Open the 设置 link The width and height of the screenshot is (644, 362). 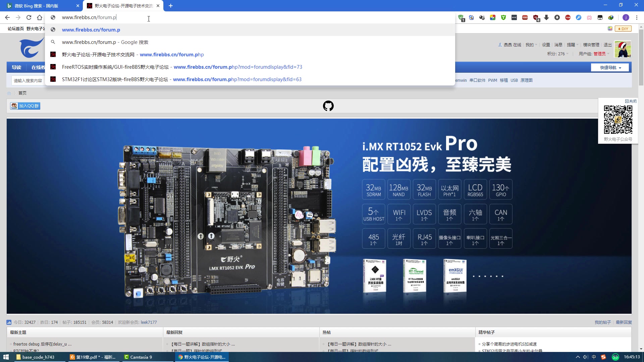(x=546, y=45)
